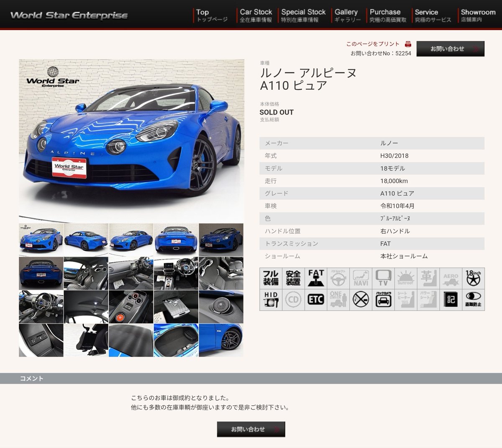Open the Car Stock menu item
The image size is (502, 448).
point(256,15)
